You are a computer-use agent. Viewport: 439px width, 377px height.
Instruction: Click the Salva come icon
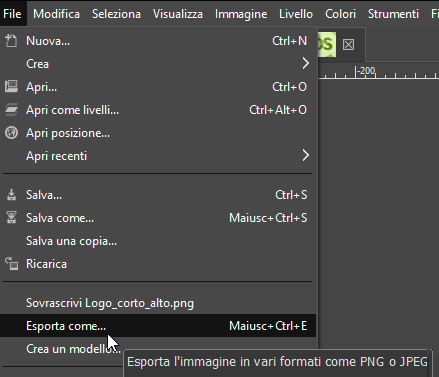pos(11,218)
